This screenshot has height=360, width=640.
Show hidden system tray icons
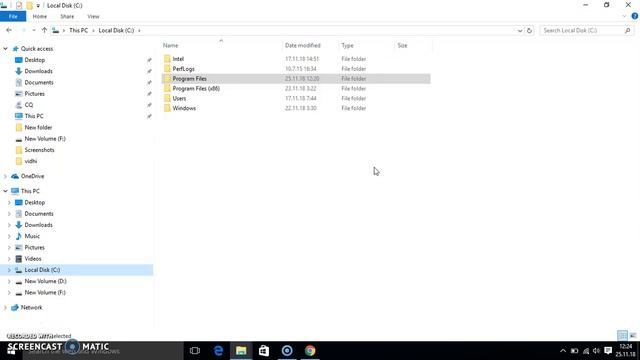(x=563, y=351)
